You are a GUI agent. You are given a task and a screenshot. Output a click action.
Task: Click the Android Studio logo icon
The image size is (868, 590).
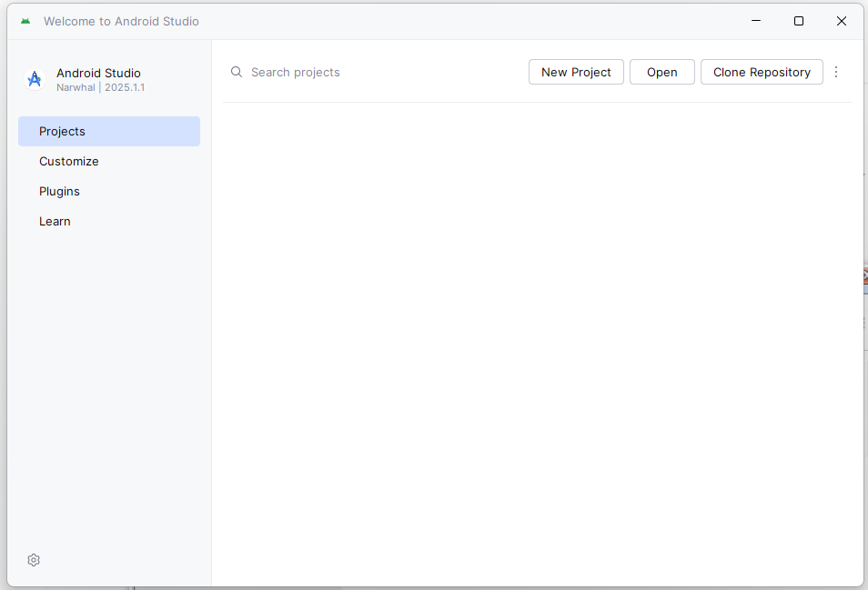click(x=35, y=80)
